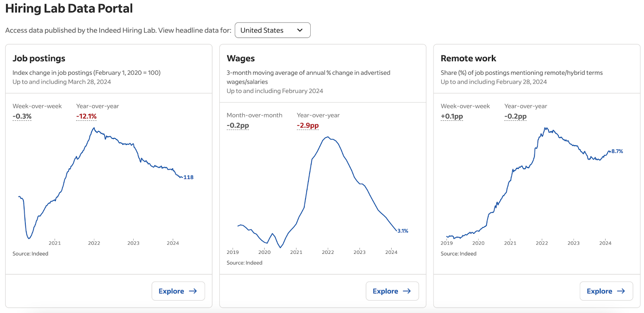
Task: Click Explore under the Job postings chart
Action: [x=178, y=291]
